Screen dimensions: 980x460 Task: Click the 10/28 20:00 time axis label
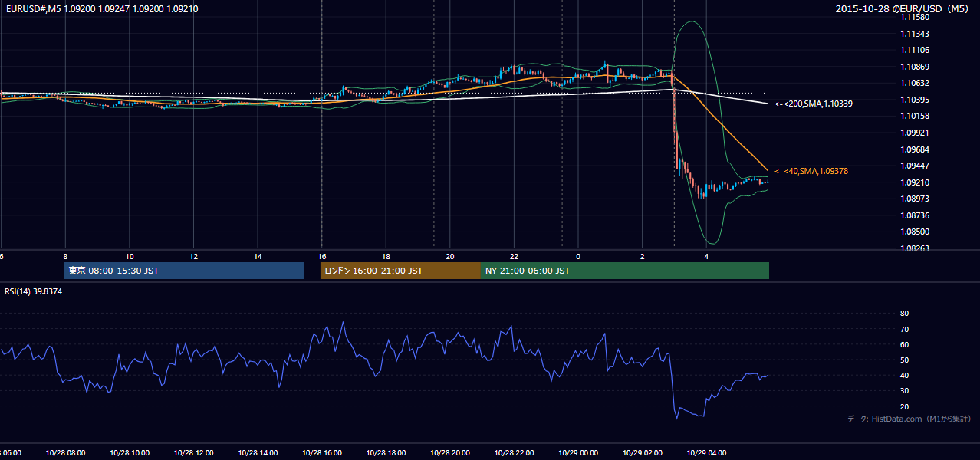450,453
